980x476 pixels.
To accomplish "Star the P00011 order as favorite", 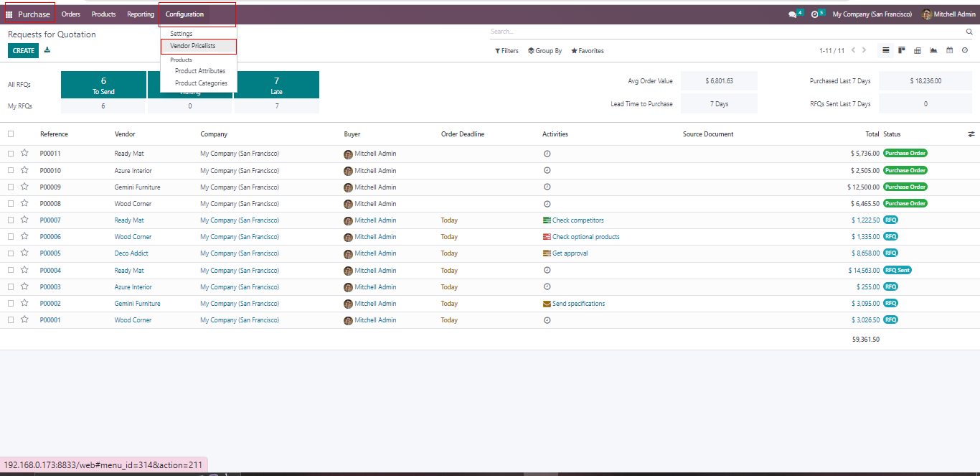I will point(24,154).
